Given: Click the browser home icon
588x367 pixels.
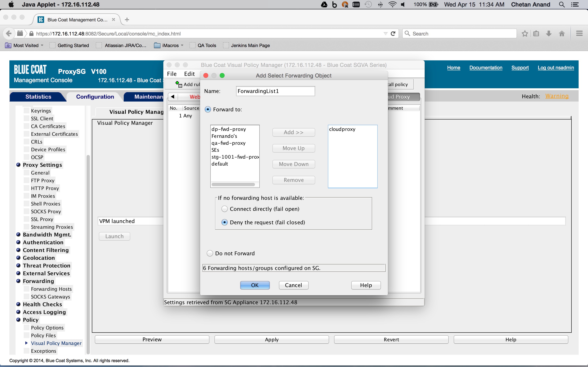Looking at the screenshot, I should pyautogui.click(x=562, y=33).
